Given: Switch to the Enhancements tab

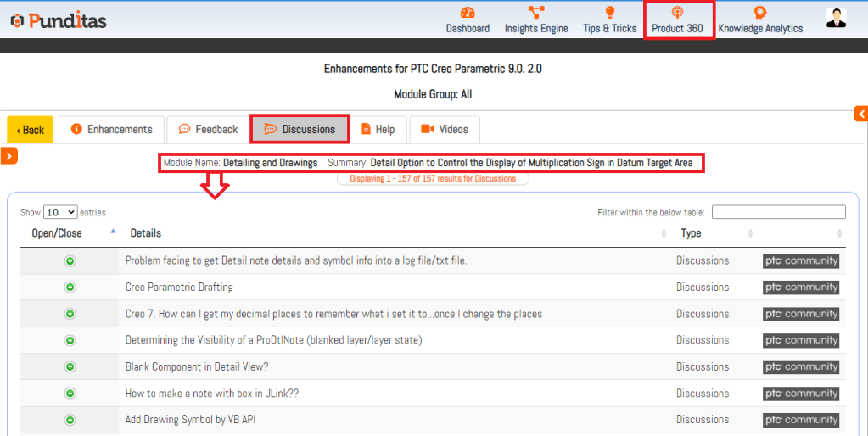Looking at the screenshot, I should (x=111, y=129).
